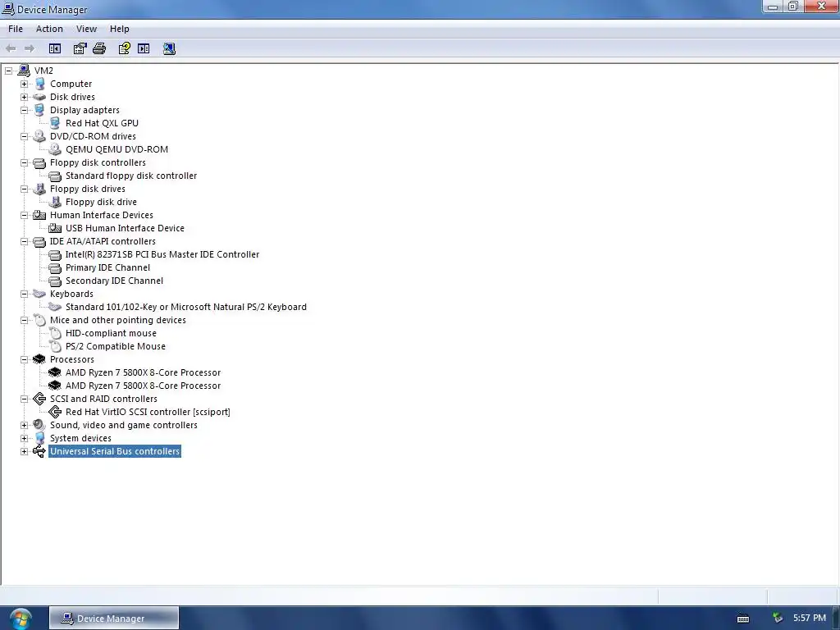Expand the System devices node
Viewport: 840px width, 630px height.
(x=24, y=438)
